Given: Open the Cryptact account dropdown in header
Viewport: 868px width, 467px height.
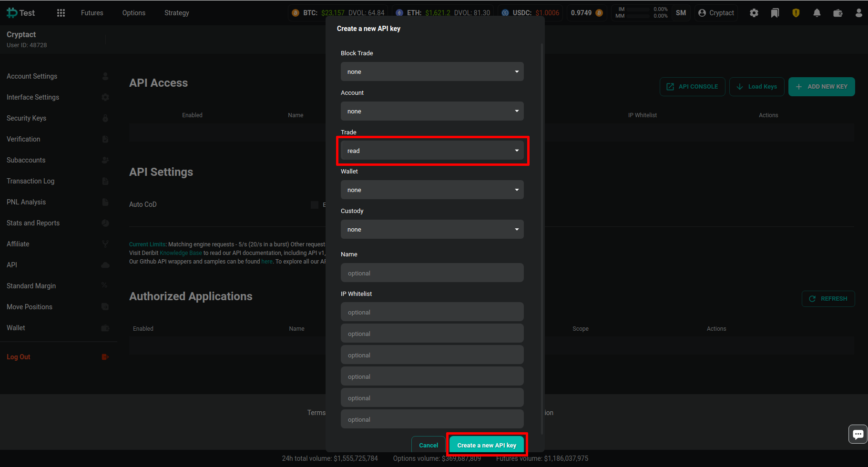Looking at the screenshot, I should (716, 13).
